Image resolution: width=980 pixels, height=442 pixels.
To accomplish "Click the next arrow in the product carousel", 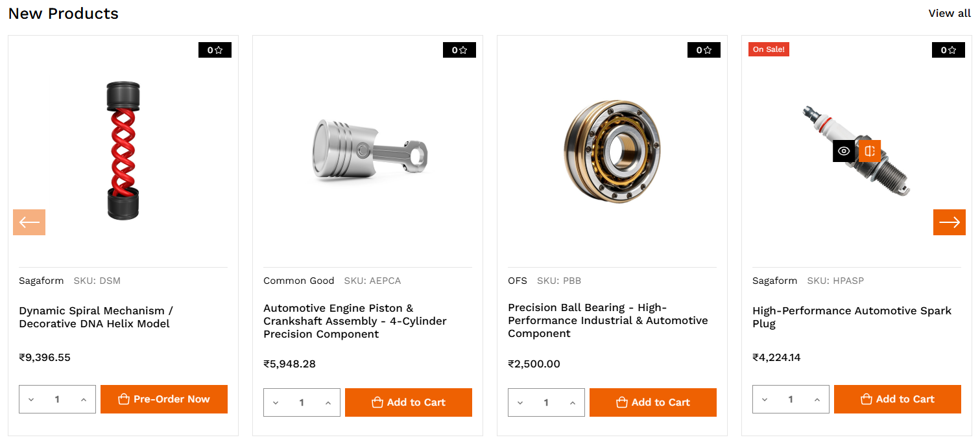I will click(x=949, y=222).
